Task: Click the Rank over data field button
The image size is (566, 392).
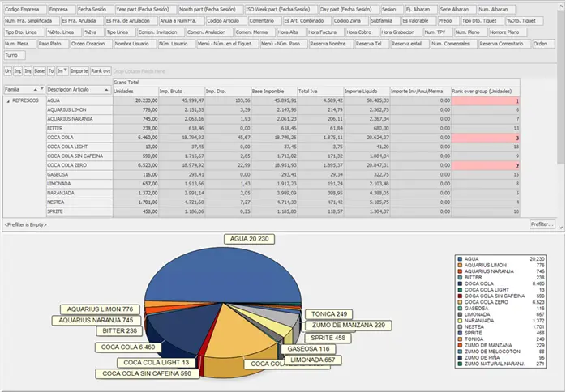Action: [101, 71]
